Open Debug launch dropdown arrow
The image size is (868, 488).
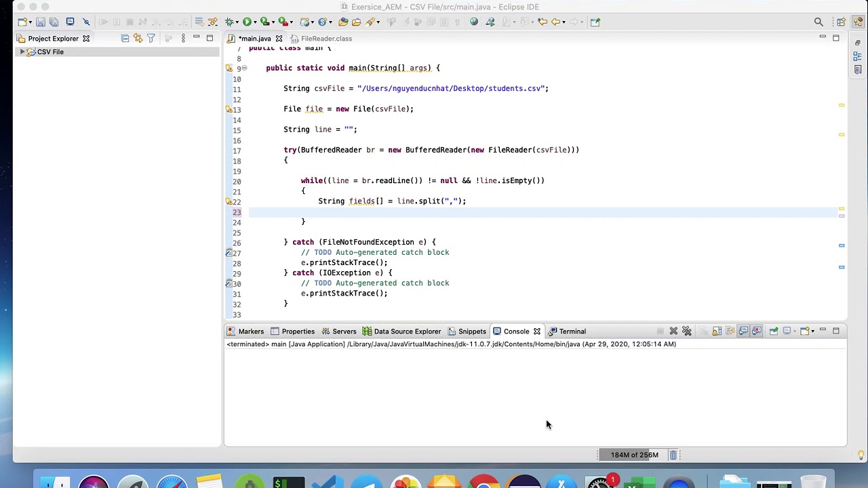[x=237, y=22]
